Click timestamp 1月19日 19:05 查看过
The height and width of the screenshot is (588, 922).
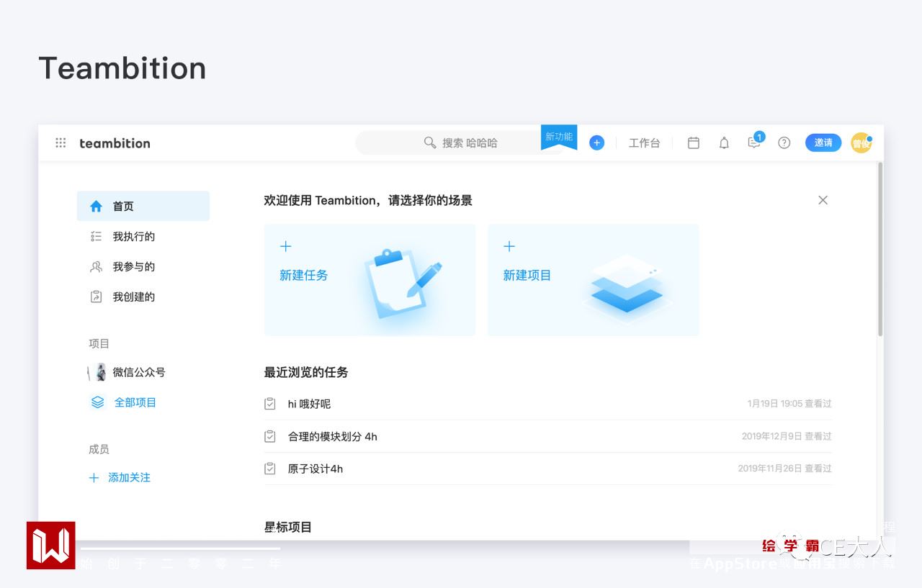[x=789, y=404]
